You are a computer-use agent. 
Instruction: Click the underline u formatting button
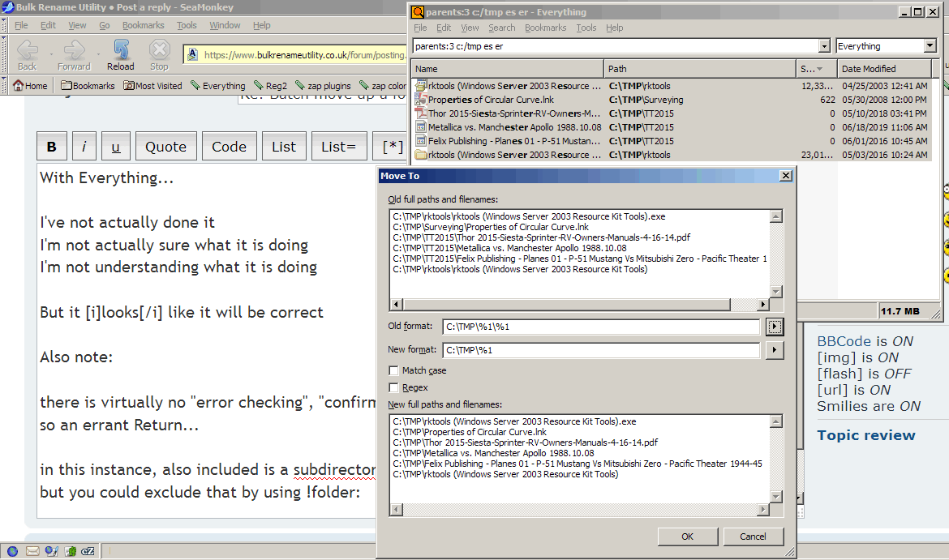[x=116, y=147]
